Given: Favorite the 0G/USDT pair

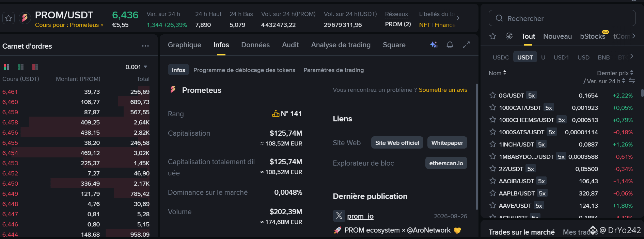Looking at the screenshot, I should [492, 95].
